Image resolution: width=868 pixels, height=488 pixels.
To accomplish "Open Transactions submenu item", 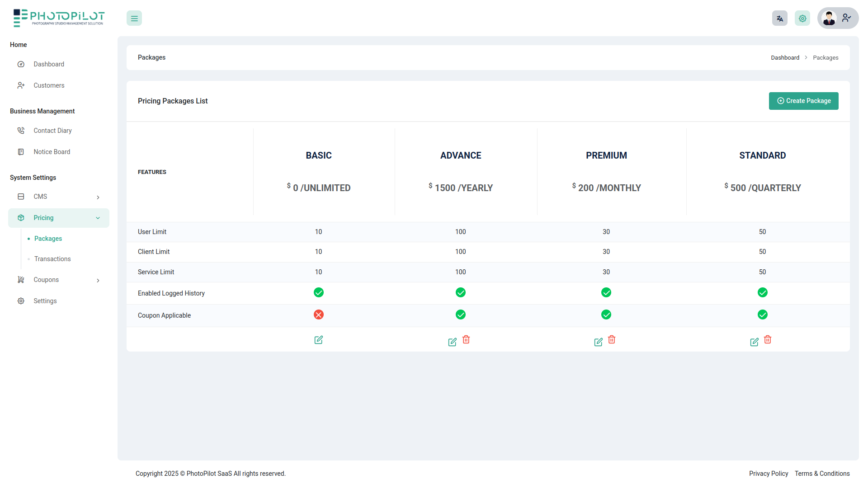I will (x=52, y=259).
